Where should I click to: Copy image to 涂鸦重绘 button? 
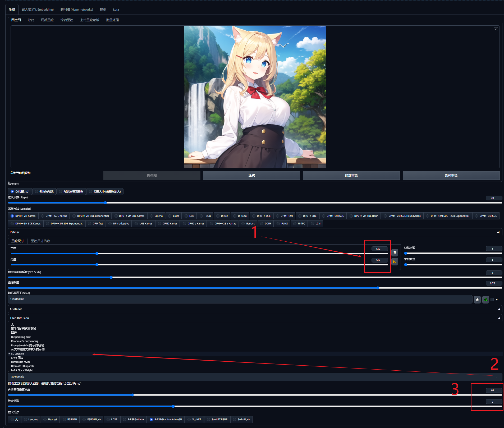[451, 176]
